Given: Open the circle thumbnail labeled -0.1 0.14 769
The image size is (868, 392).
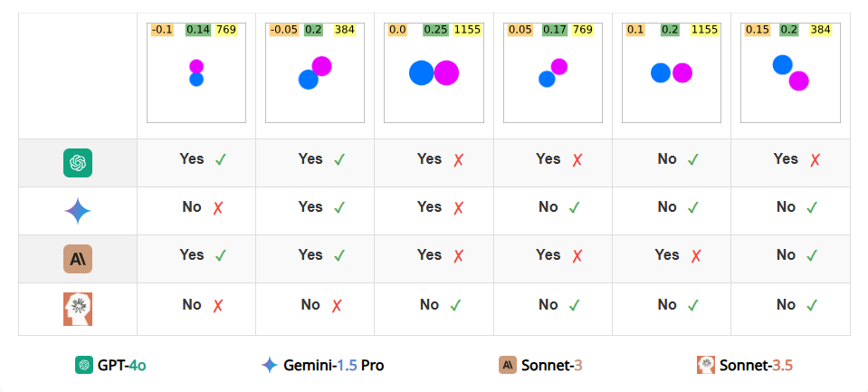Looking at the screenshot, I should coord(196,72).
